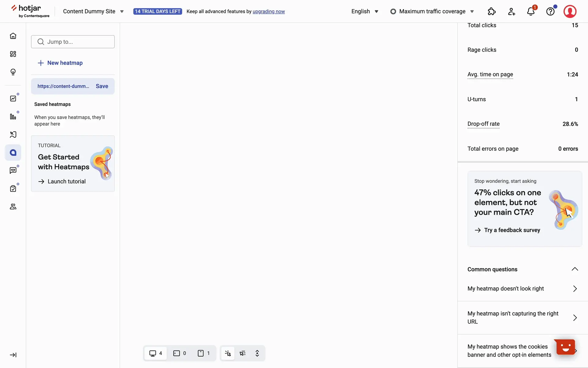Open the Dashboards grid icon in sidebar
The image size is (588, 368).
coord(13,54)
